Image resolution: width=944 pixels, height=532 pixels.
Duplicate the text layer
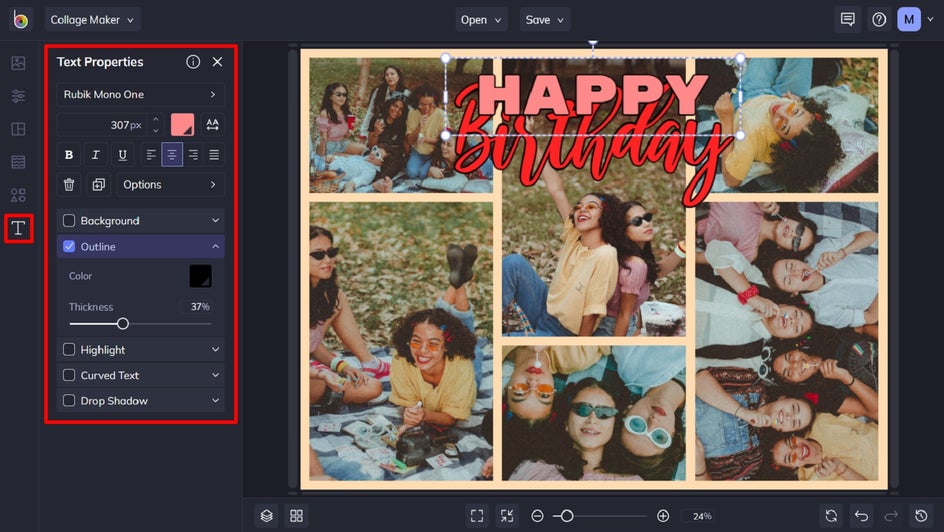click(99, 185)
